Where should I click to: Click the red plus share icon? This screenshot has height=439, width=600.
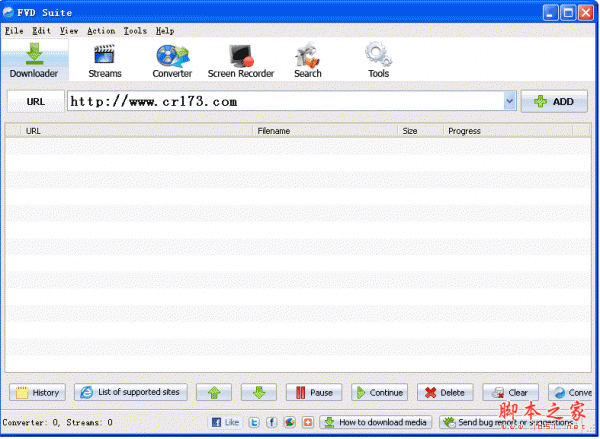tap(308, 422)
